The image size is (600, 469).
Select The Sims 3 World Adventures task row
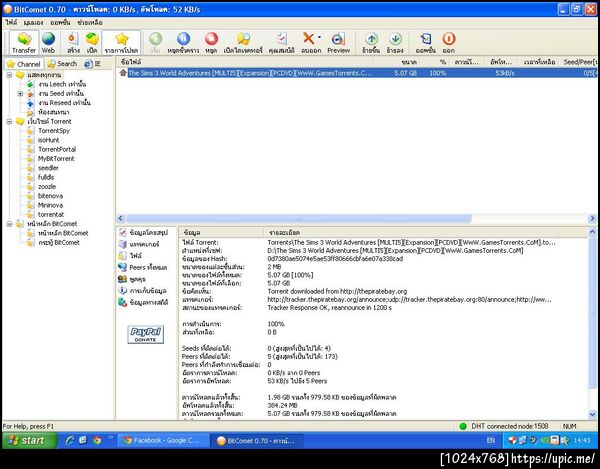click(x=357, y=73)
